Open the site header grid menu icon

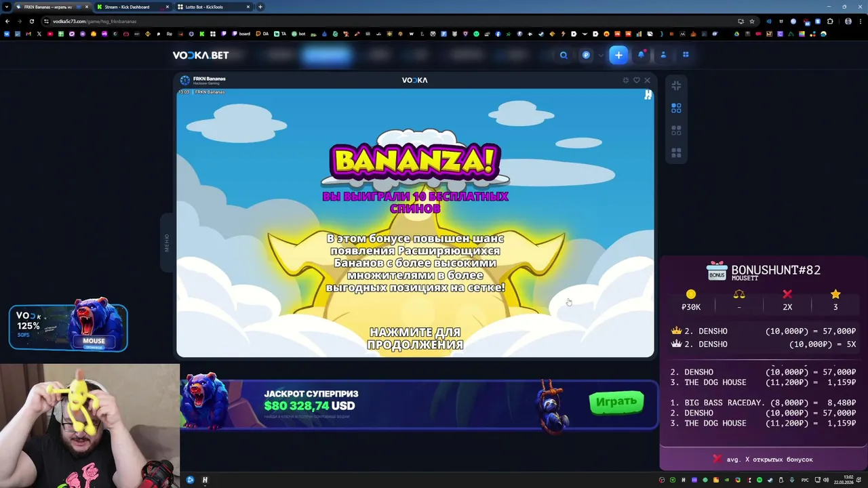point(686,55)
